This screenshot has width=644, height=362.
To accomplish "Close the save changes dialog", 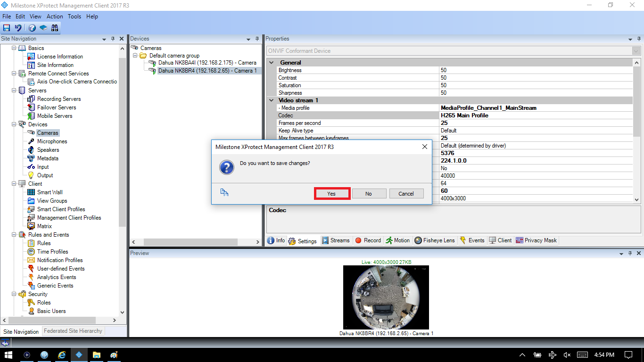I will [424, 147].
